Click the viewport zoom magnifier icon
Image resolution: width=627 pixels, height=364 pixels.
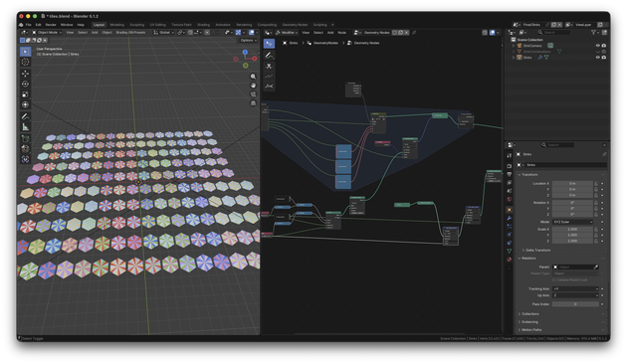point(253,77)
